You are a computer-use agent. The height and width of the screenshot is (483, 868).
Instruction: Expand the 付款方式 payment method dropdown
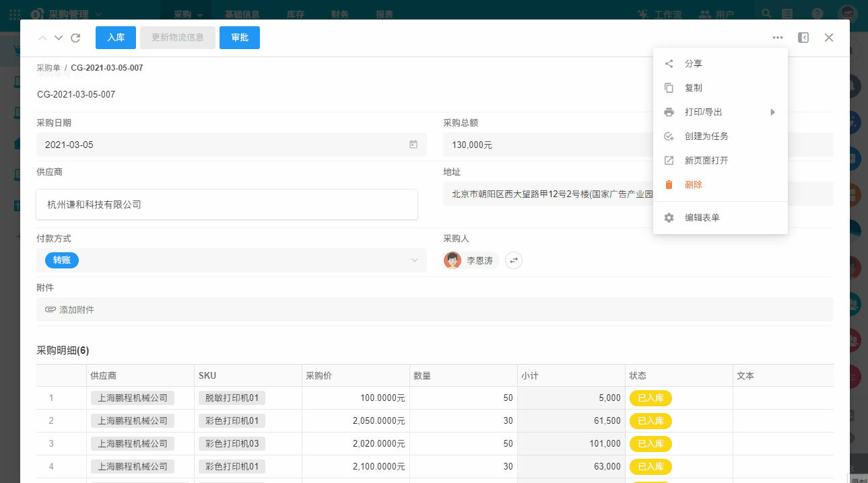[x=415, y=260]
